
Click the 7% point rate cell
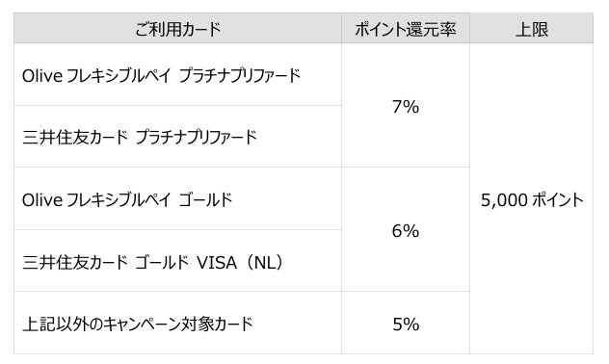click(x=406, y=106)
